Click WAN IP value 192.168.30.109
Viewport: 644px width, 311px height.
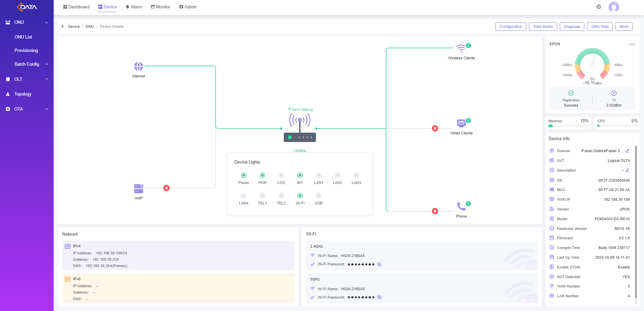[616, 199]
